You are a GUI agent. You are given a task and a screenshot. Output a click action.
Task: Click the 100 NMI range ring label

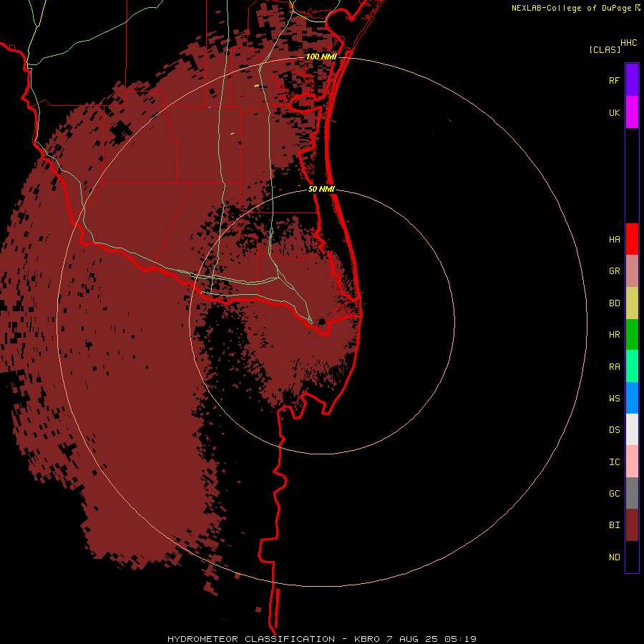321,57
